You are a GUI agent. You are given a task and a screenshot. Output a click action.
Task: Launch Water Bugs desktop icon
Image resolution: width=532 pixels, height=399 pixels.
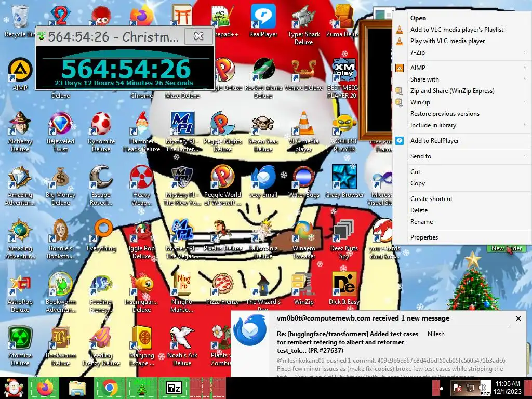pos(303,181)
